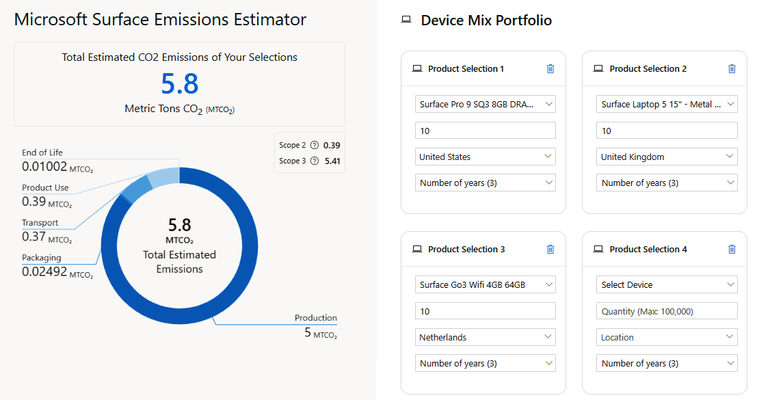This screenshot has width=770, height=400.
Task: Click the Device Mix Portfolio heading
Action: coord(486,20)
